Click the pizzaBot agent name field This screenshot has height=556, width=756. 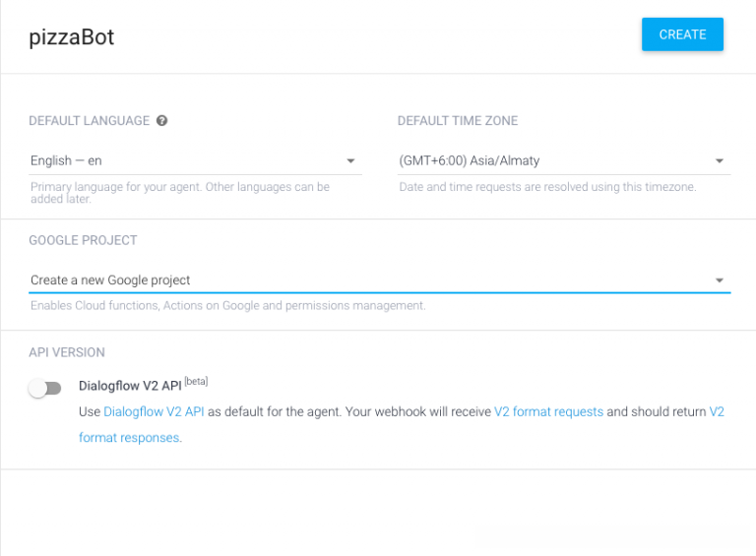(72, 37)
